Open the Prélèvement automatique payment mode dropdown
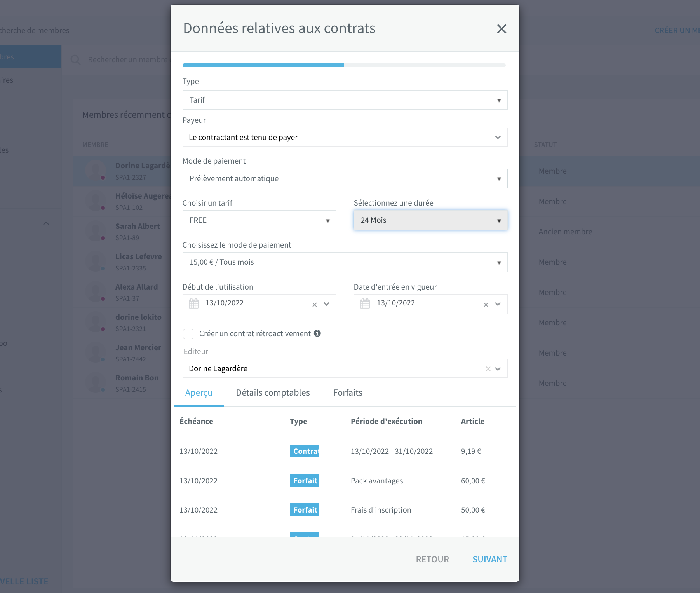Image resolution: width=700 pixels, height=593 pixels. (x=345, y=178)
